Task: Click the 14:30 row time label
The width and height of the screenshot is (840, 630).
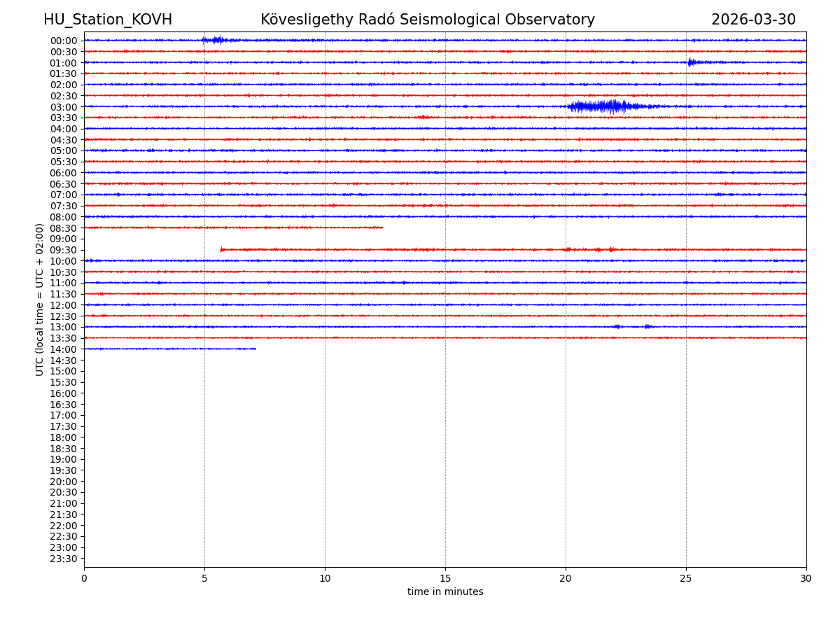Action: tap(64, 360)
